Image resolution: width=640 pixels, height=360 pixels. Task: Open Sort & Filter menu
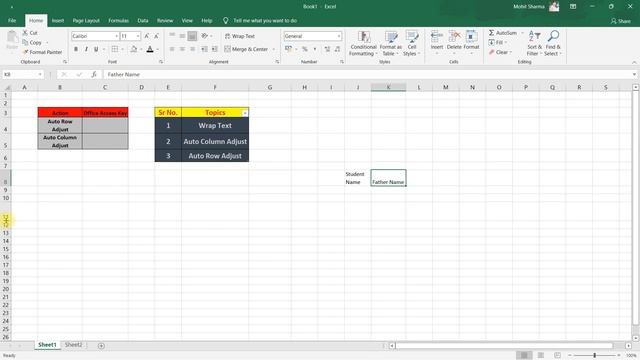(534, 43)
